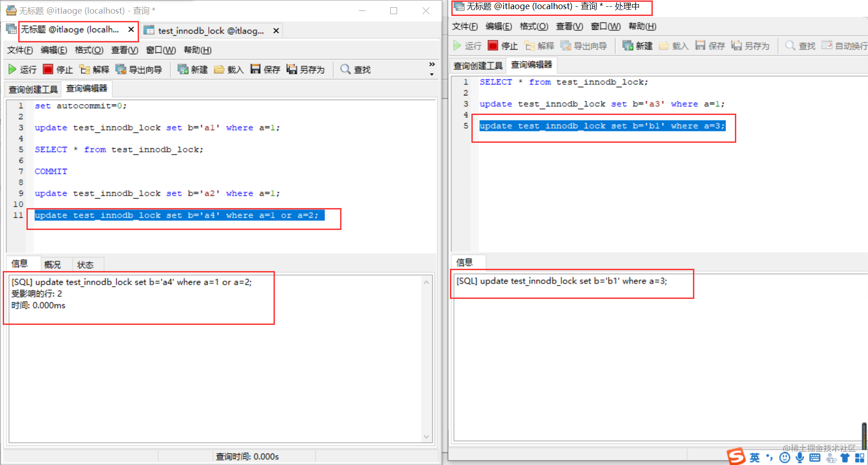Screen dimensions: 868x465
Task: Open 编辑(E) menu in left window
Action: (x=54, y=50)
